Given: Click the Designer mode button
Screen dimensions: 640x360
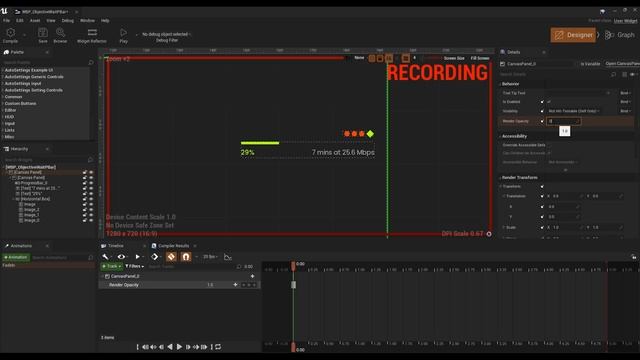Looking at the screenshot, I should [x=573, y=35].
